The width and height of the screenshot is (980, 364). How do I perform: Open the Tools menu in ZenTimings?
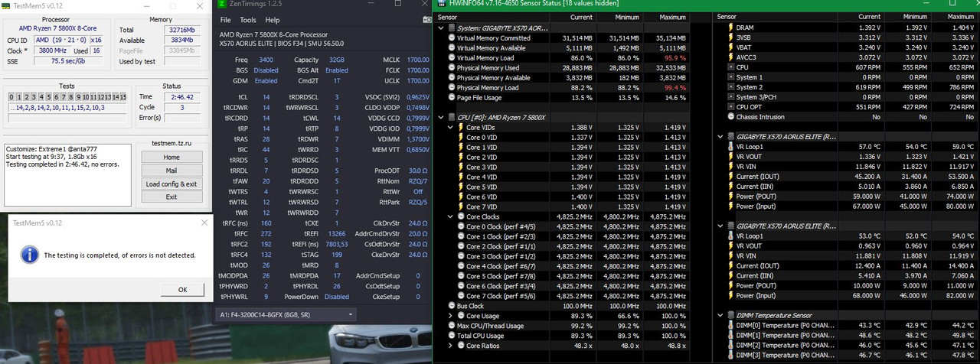pyautogui.click(x=248, y=20)
